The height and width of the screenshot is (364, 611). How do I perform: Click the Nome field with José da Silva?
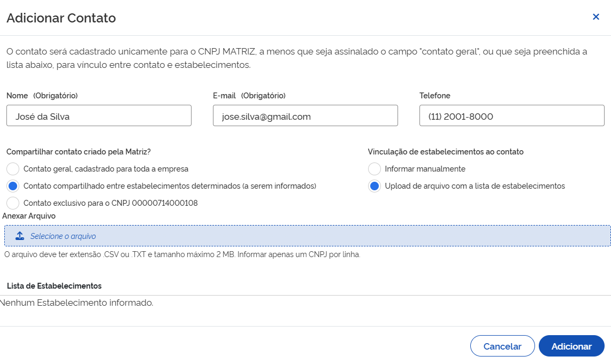pos(98,116)
